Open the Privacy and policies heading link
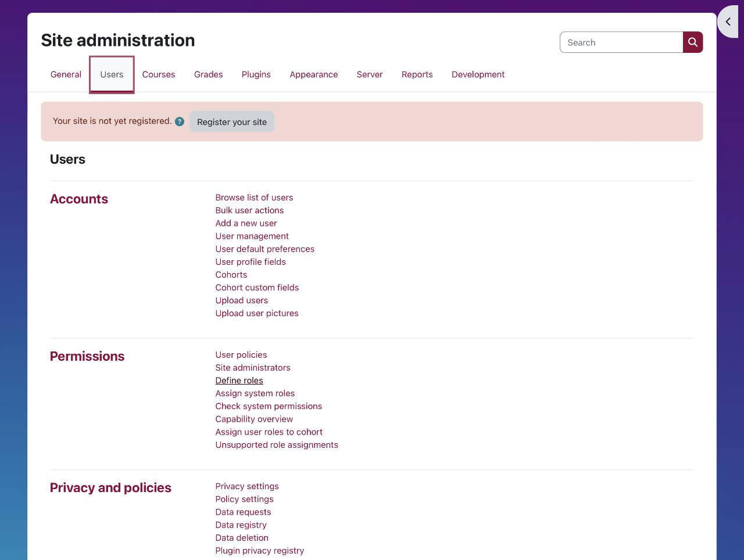This screenshot has height=560, width=744. pyautogui.click(x=110, y=488)
